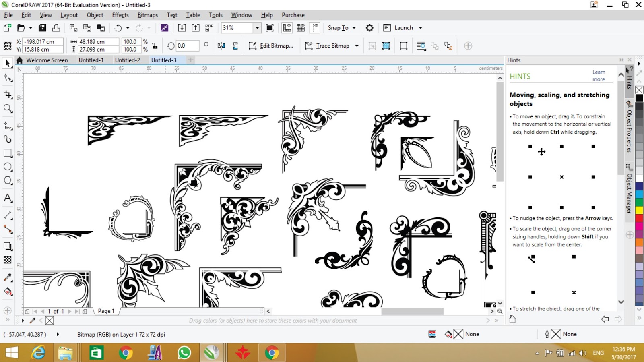Toggle show grid button
The height and width of the screenshot is (362, 644).
point(301,28)
